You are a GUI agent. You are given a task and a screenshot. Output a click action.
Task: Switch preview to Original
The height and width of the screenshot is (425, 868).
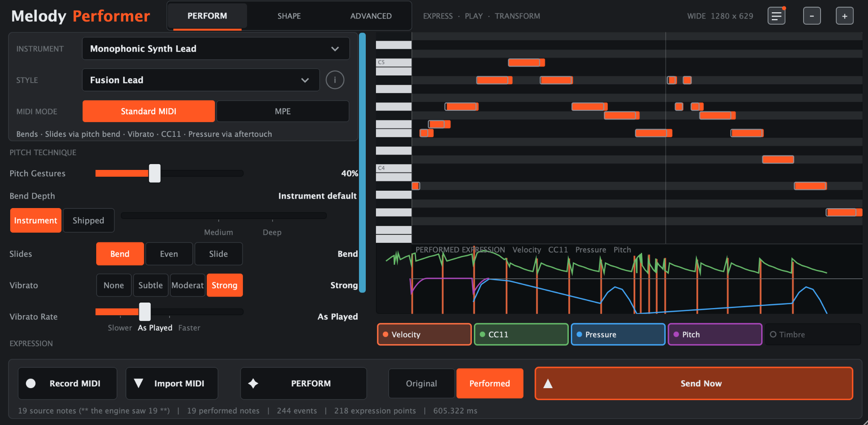click(422, 383)
